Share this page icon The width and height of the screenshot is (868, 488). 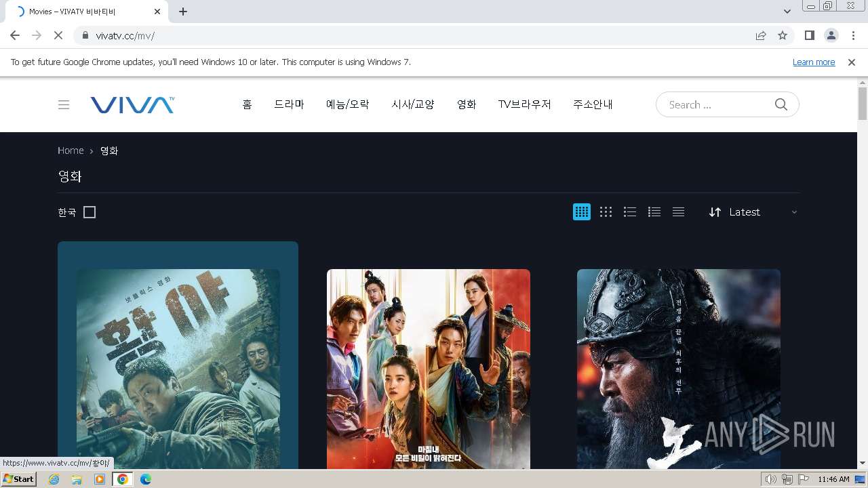click(761, 35)
